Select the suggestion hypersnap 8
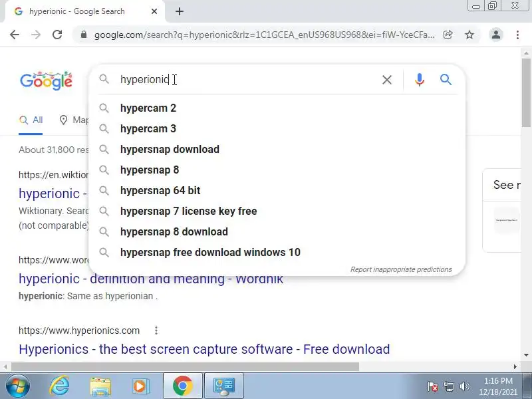The width and height of the screenshot is (532, 399). click(277, 170)
